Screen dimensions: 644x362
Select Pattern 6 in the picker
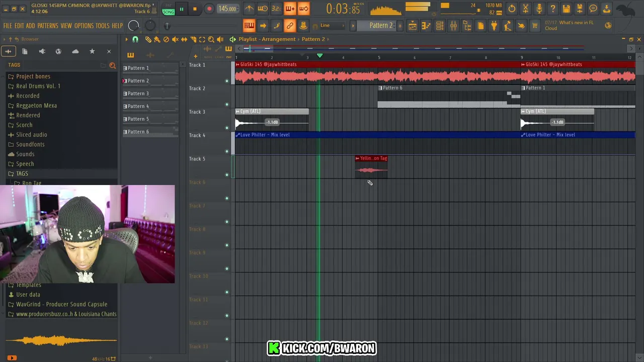pyautogui.click(x=150, y=132)
